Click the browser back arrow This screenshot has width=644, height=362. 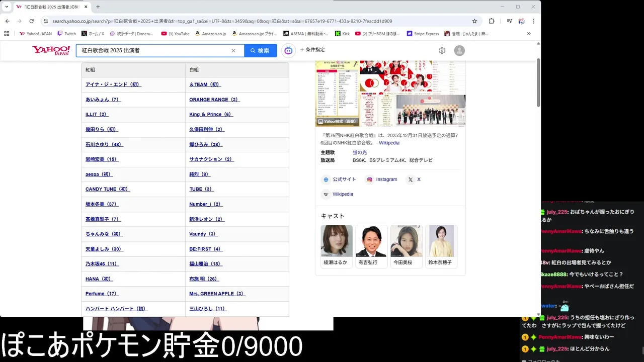[7, 21]
